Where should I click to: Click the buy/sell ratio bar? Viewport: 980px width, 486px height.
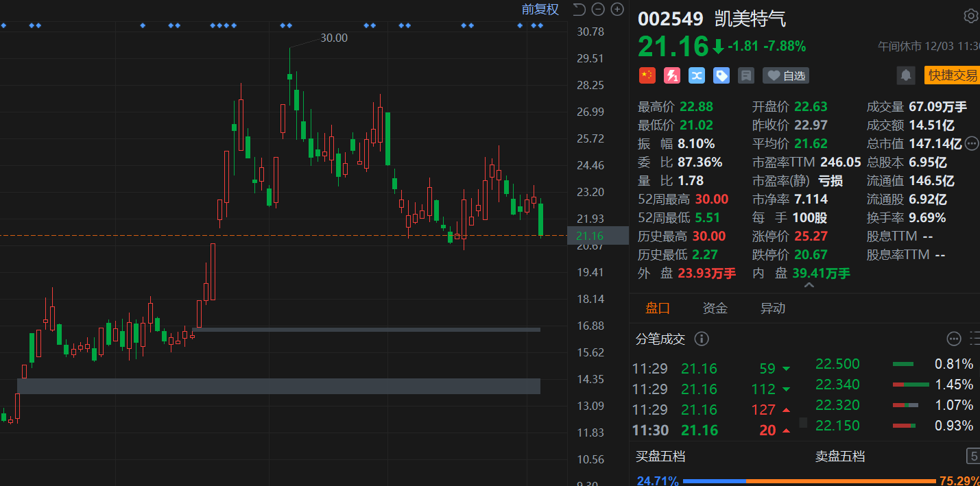(x=809, y=481)
